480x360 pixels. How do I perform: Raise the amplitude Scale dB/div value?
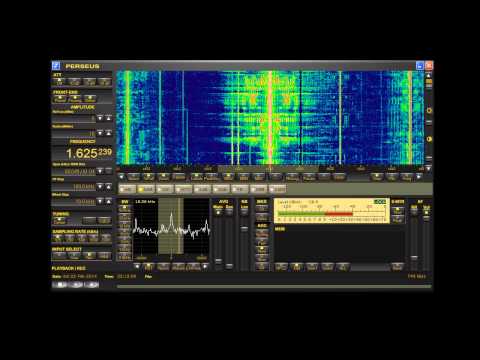pos(109,133)
